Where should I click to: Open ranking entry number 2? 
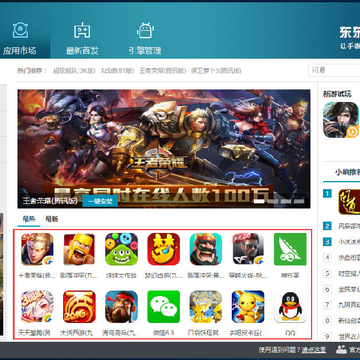[341, 226]
